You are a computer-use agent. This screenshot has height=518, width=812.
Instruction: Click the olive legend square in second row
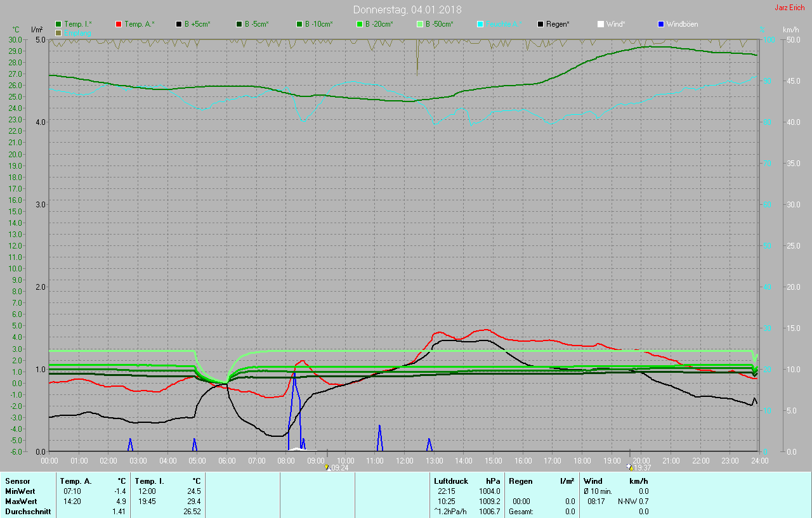tap(59, 32)
